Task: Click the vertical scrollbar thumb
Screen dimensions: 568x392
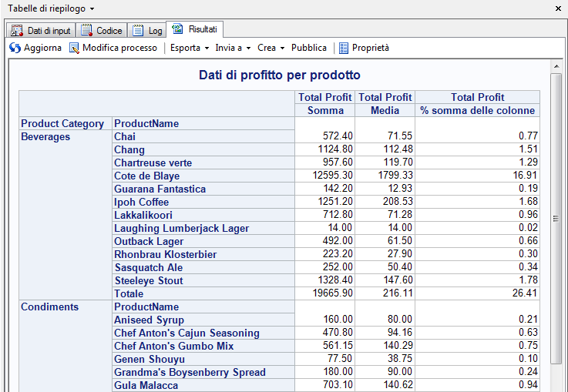Action: click(556, 219)
